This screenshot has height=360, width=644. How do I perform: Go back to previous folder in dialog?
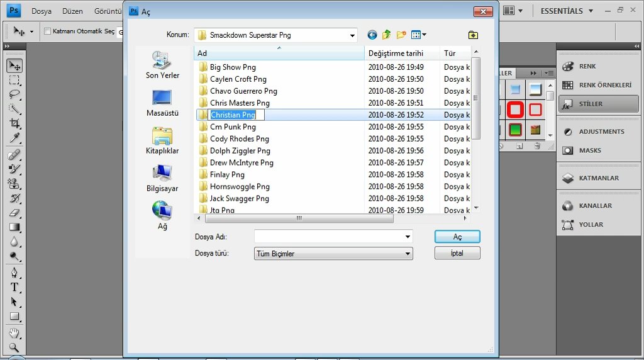coord(372,35)
